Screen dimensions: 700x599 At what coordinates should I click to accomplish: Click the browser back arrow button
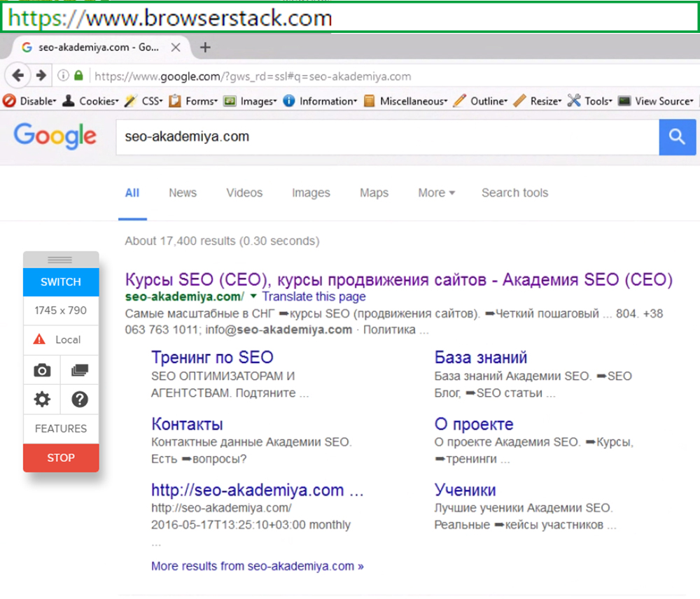[x=18, y=76]
